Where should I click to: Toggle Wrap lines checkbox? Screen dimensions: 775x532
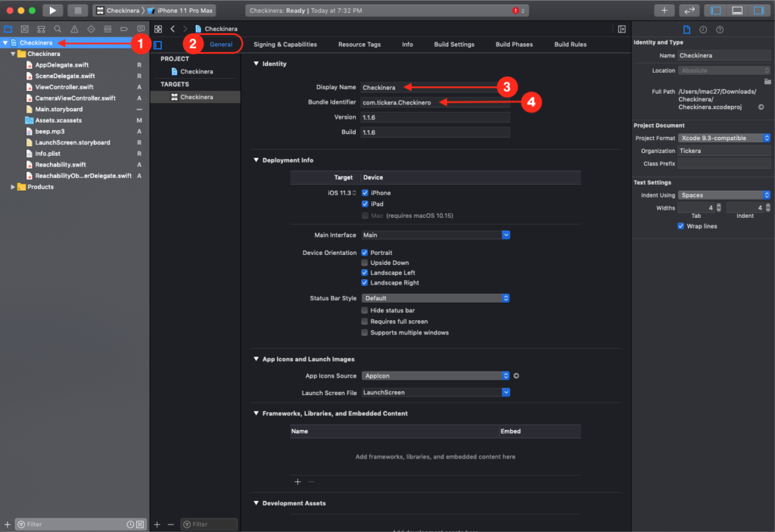[680, 226]
